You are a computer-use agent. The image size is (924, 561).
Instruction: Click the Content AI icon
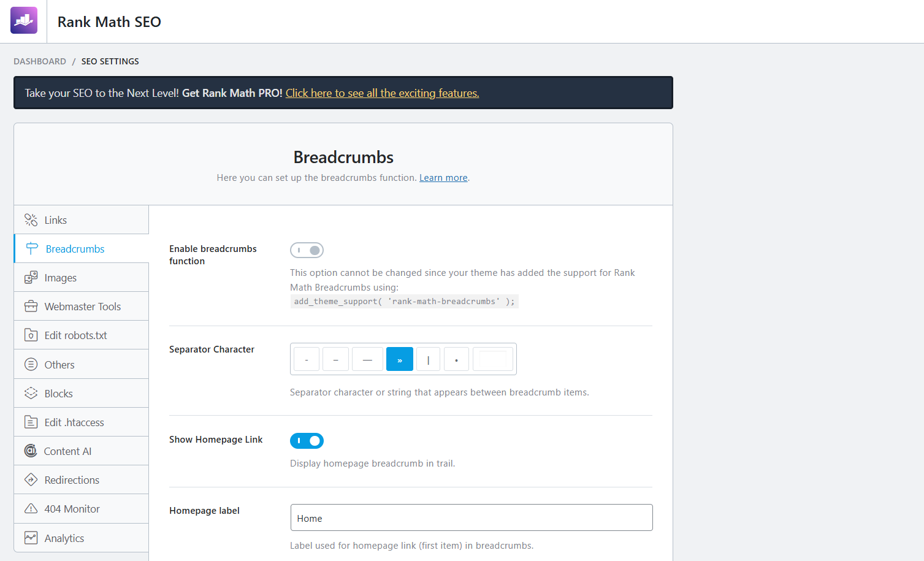31,451
